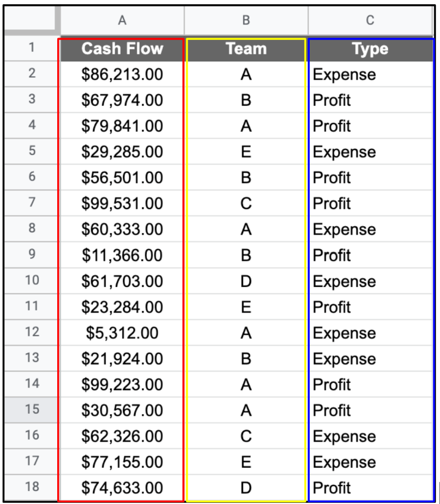Click the $11,366.00 cell in row 9
The width and height of the screenshot is (440, 504).
(x=122, y=255)
